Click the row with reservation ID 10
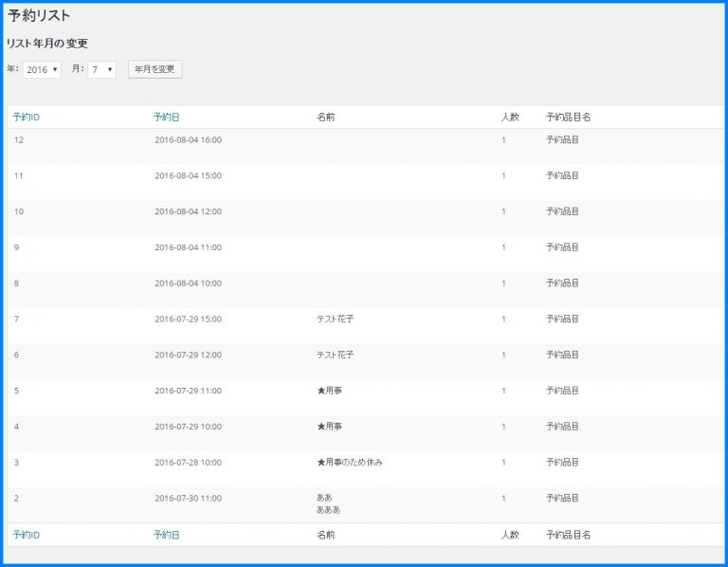Image resolution: width=728 pixels, height=567 pixels. [19, 211]
